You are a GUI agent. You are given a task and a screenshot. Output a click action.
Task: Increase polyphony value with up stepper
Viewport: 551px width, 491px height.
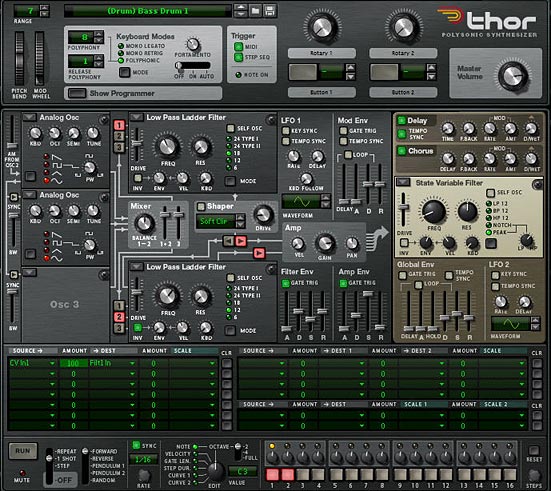click(x=99, y=34)
